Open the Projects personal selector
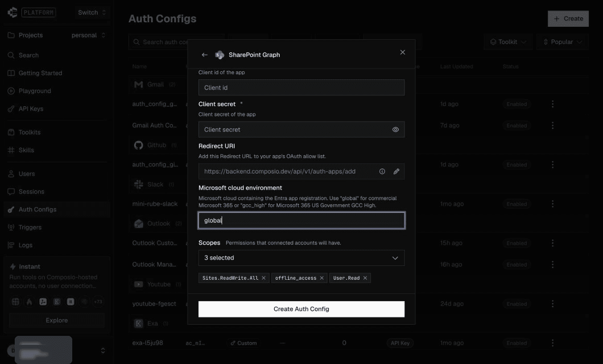603x364 pixels. (x=88, y=35)
